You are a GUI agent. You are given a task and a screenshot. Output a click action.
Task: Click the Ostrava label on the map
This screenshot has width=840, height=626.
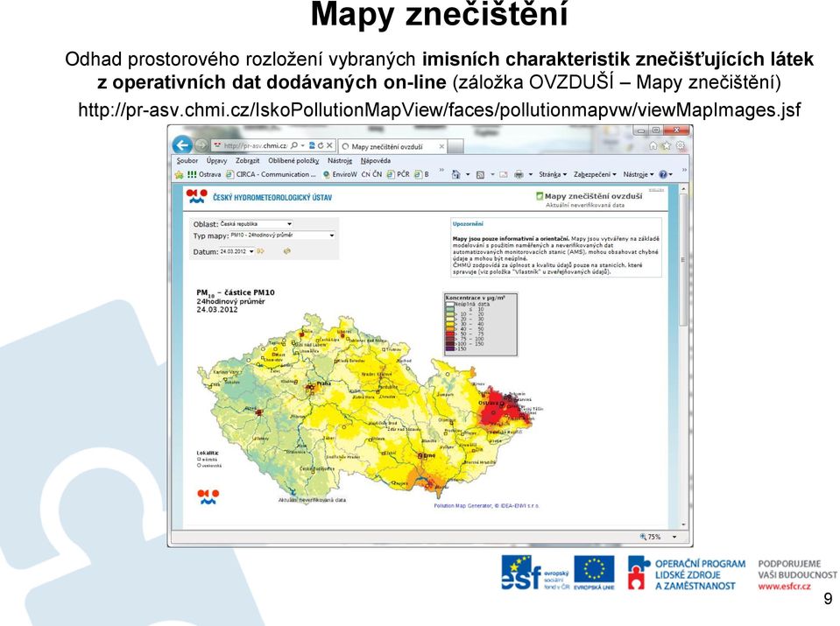[488, 403]
